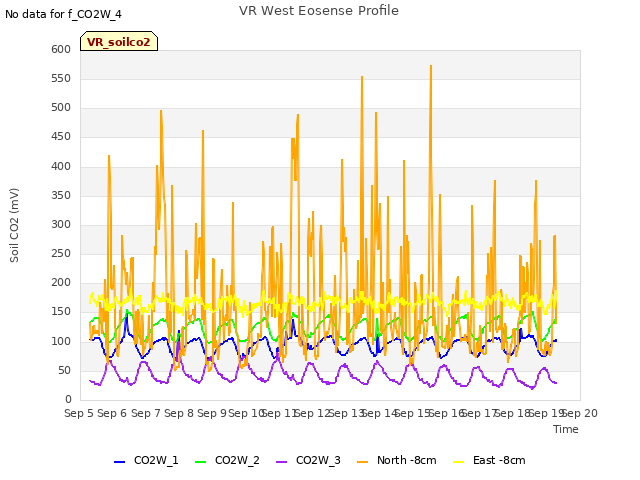The height and width of the screenshot is (480, 640).
Task: Click the Sep 20 x-axis tick label
Action: coord(580,413)
